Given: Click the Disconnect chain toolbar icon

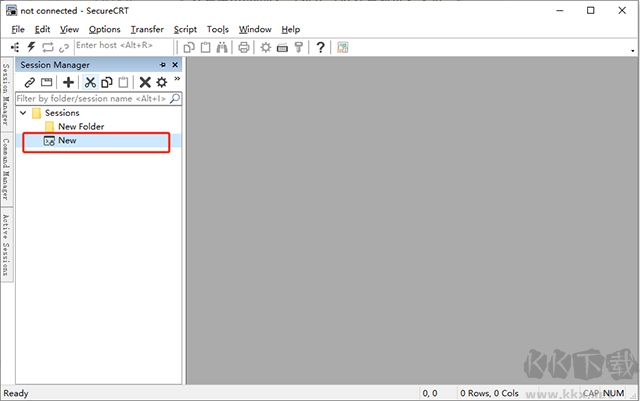Looking at the screenshot, I should [64, 48].
